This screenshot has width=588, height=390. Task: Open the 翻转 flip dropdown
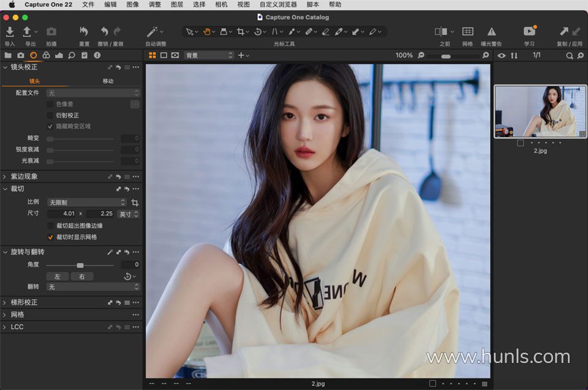[x=93, y=287]
